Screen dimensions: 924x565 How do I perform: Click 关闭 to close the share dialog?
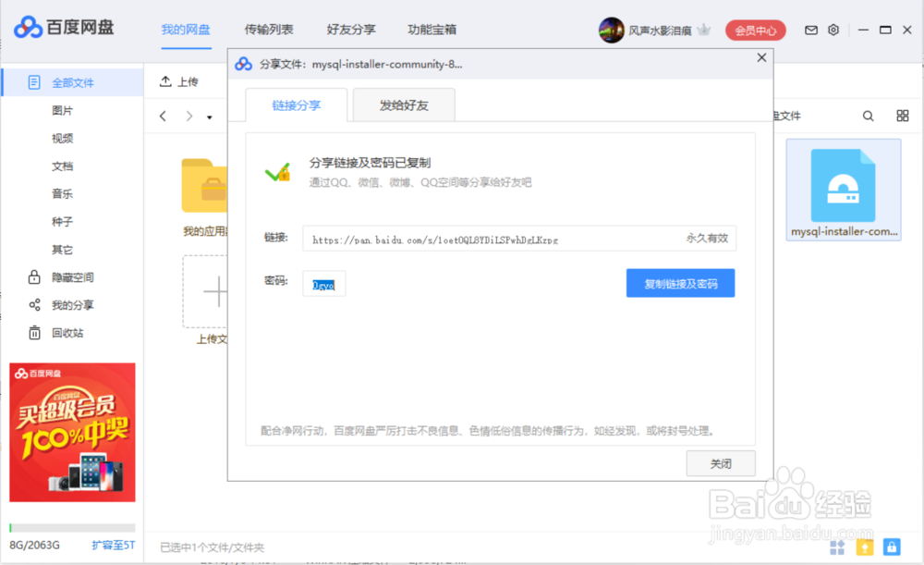[x=721, y=463]
